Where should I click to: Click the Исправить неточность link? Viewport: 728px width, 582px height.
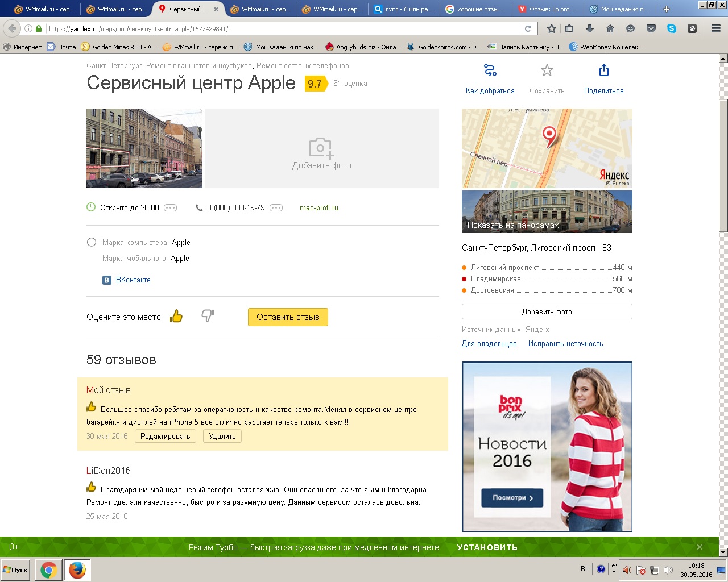(565, 344)
